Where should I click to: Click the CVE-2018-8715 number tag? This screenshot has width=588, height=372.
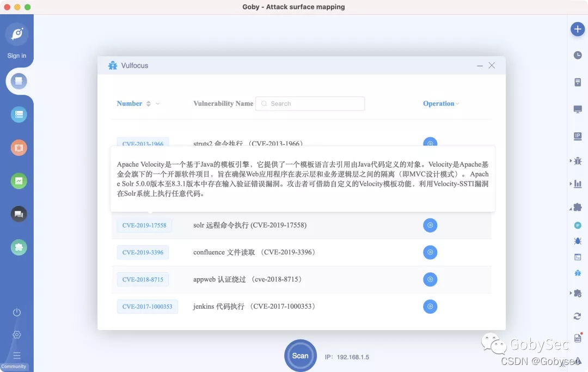pos(143,279)
